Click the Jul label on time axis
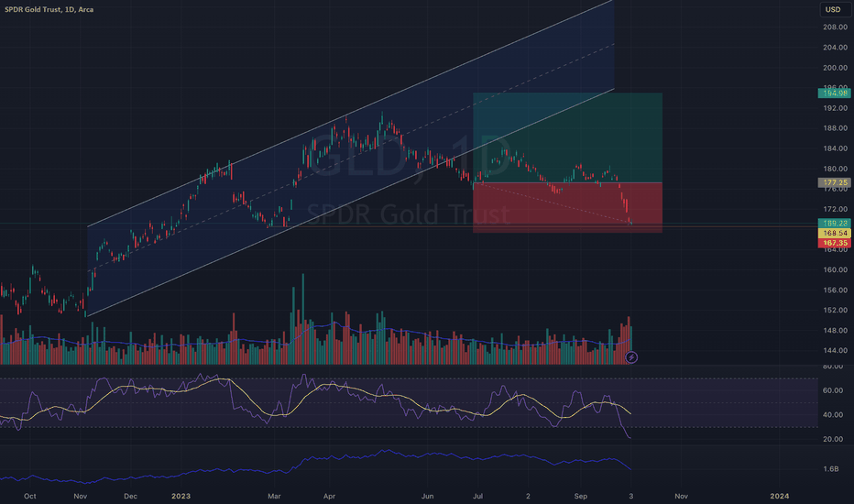 (x=477, y=497)
